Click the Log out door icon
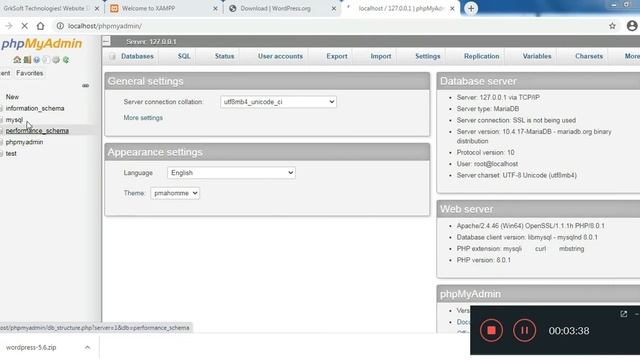This screenshot has height=360, width=640. tap(27, 60)
